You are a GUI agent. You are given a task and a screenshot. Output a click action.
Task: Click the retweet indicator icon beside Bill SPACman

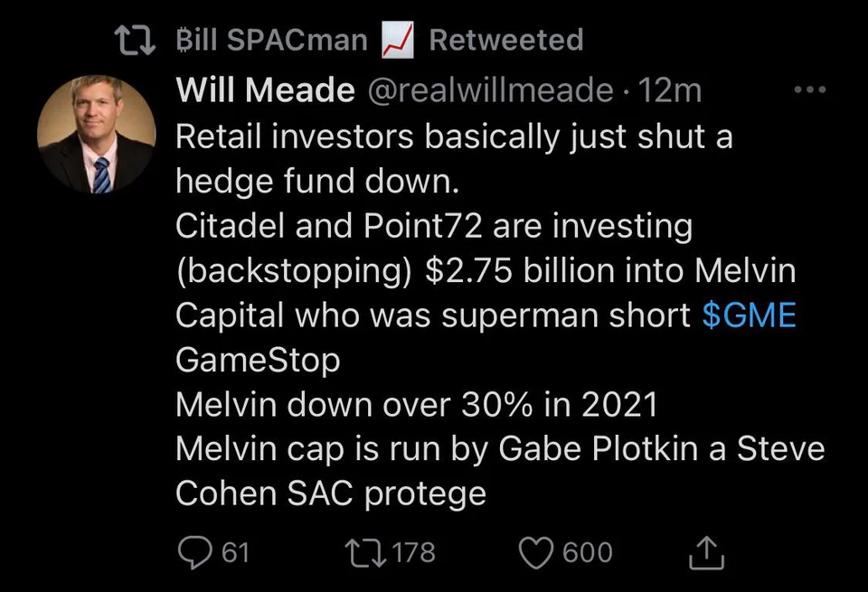136,40
